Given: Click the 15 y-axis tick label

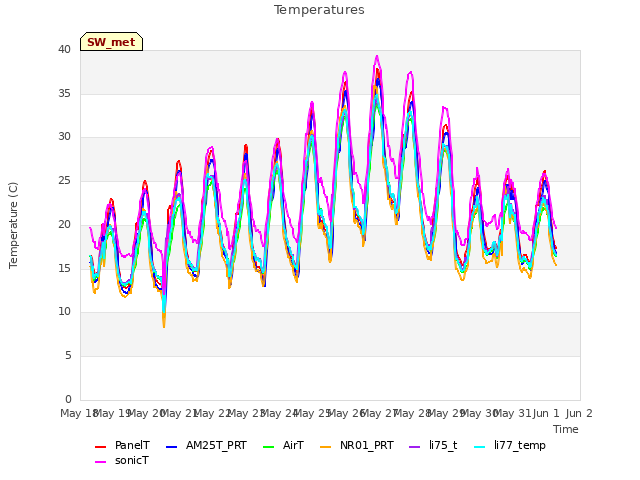Looking at the screenshot, I should (x=64, y=268).
